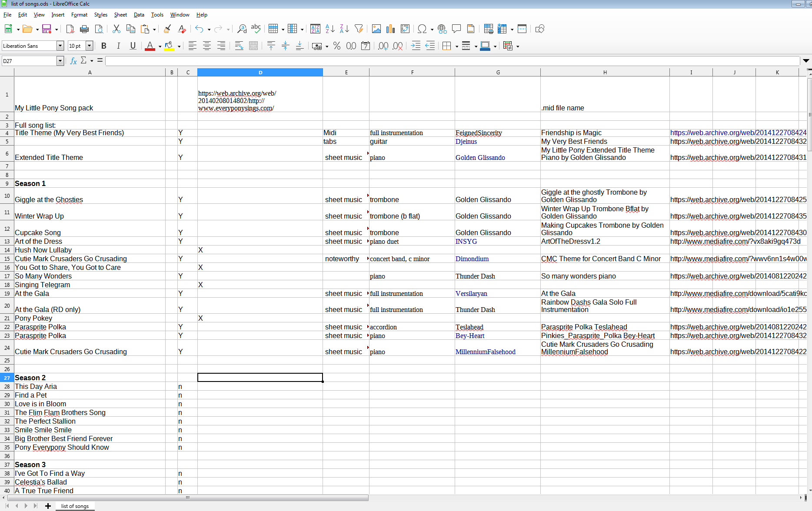This screenshot has height=511, width=812.
Task: Click the Add new sheet plus button
Action: click(x=48, y=506)
